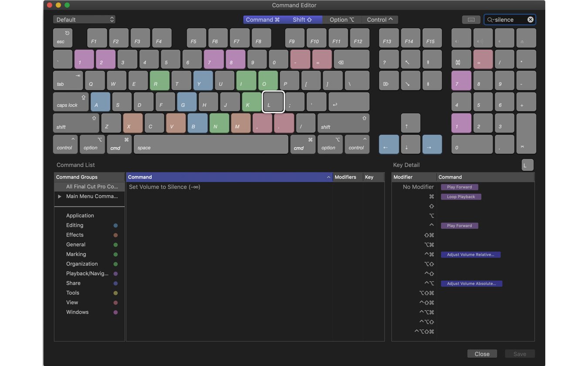
Task: Sort by the Key column header
Action: tap(374, 177)
